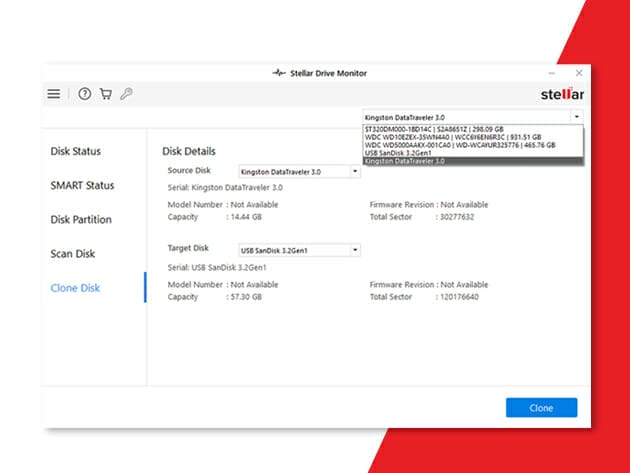Screen dimensions: 630x473
Task: Open the SMART Status tab
Action: pos(82,186)
